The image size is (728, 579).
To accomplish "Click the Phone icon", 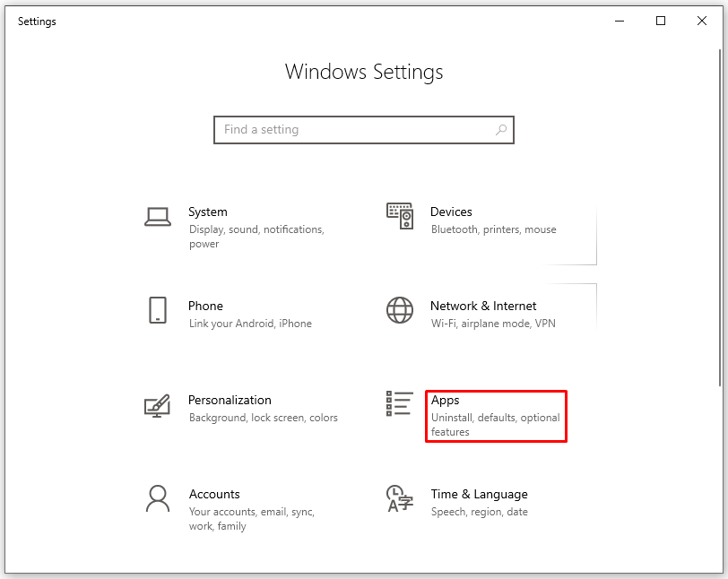I will tap(158, 310).
